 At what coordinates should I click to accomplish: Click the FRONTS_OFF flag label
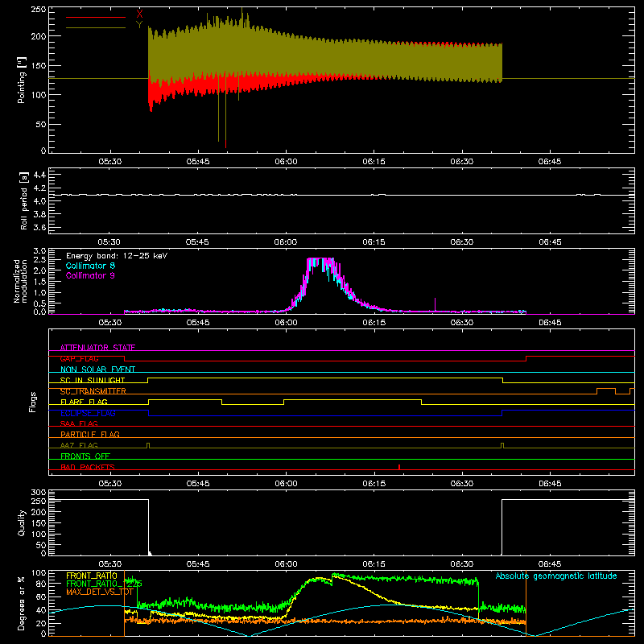click(85, 456)
